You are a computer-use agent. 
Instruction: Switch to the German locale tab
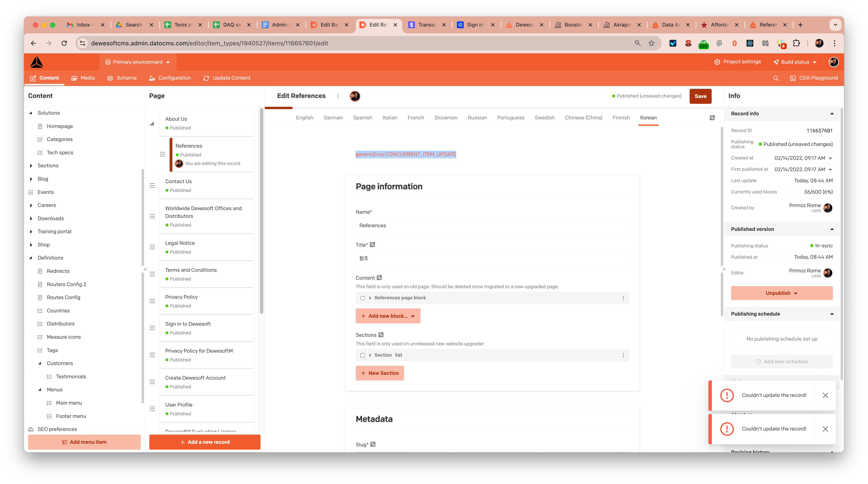333,118
